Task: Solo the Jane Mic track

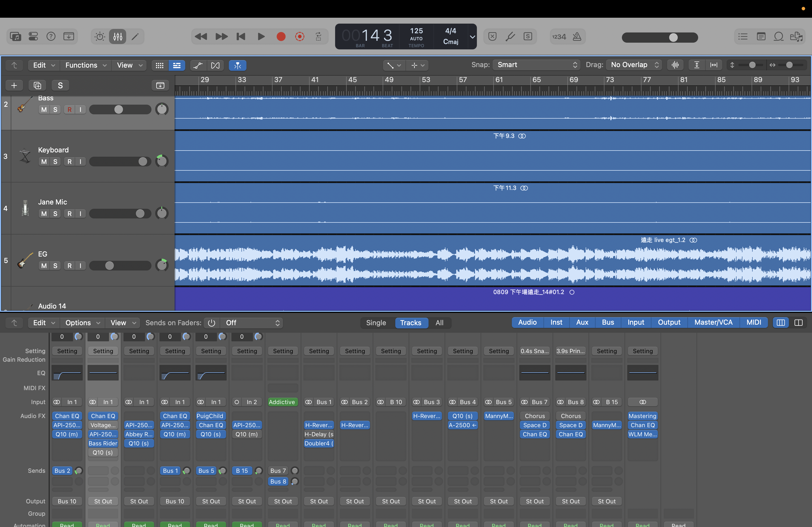Action: point(55,214)
